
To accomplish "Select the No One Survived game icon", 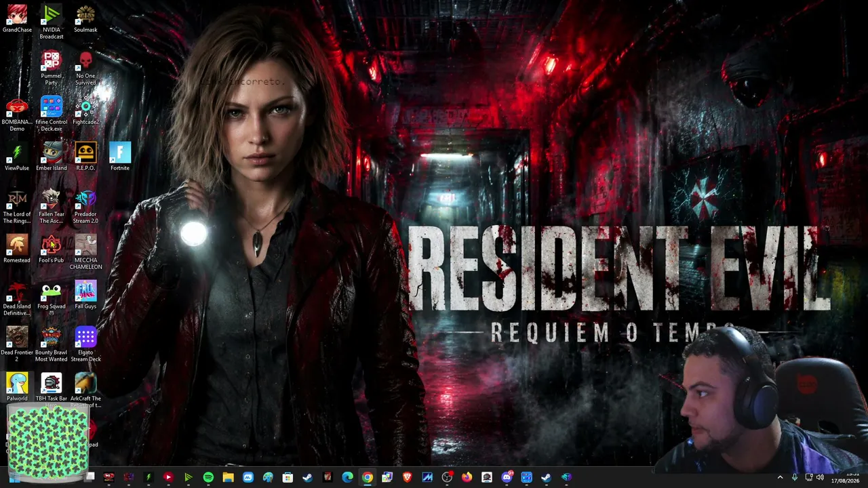I will coord(85,68).
